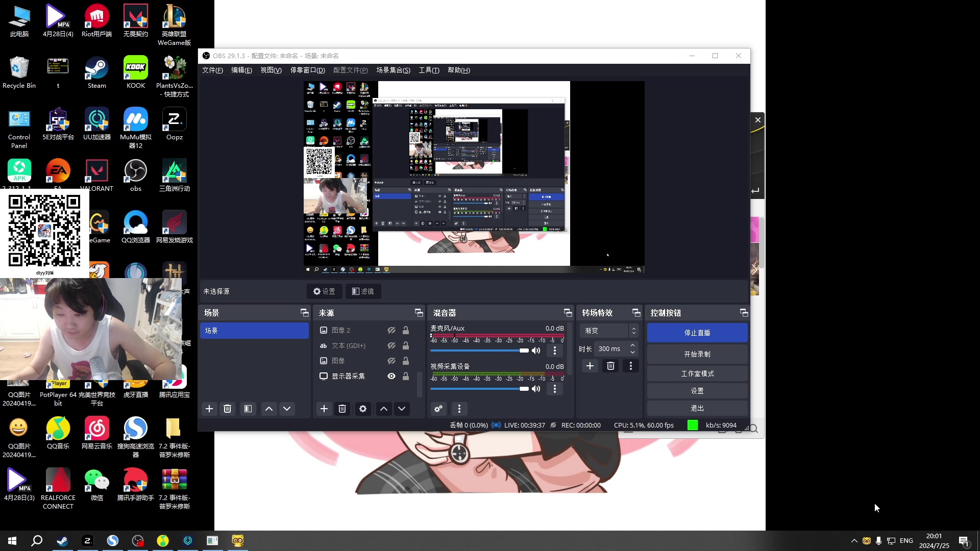Viewport: 980px width, 551px height.
Task: Show the 图像 2 source
Action: [391, 330]
